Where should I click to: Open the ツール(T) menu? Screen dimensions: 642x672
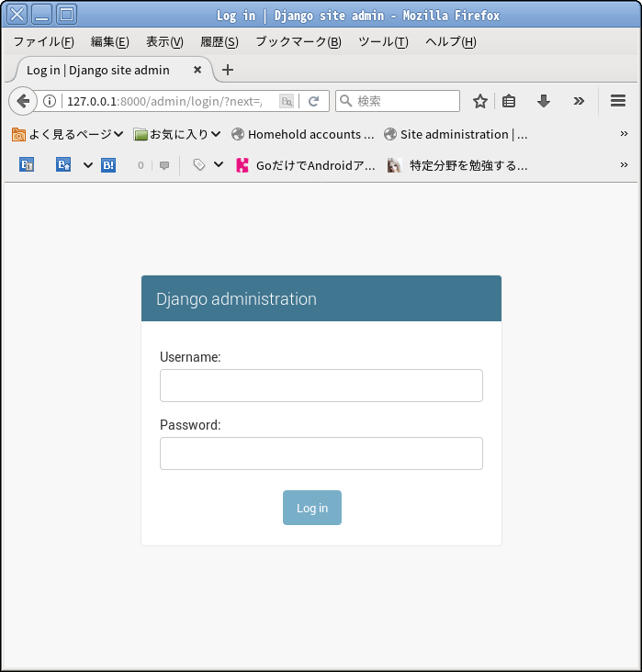pos(383,42)
